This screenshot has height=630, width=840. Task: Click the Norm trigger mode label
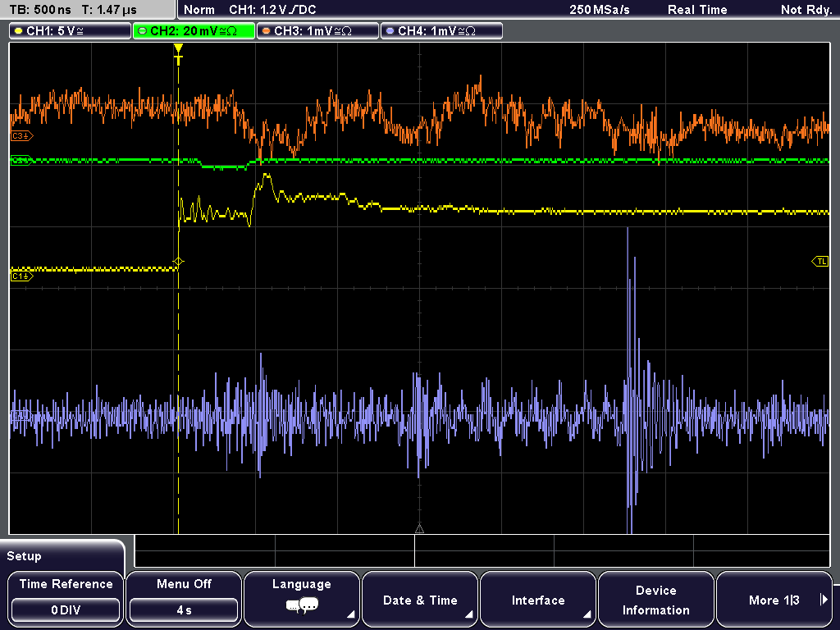click(x=199, y=10)
